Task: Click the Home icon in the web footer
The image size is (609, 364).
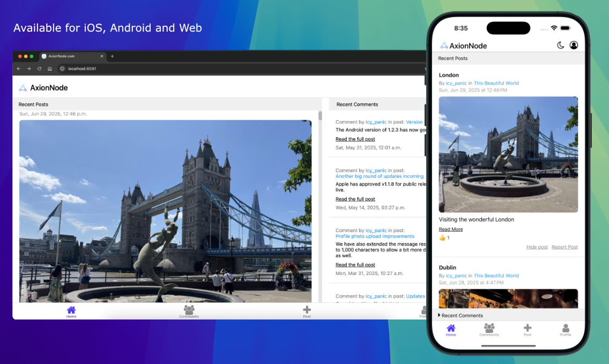Action: pyautogui.click(x=71, y=310)
